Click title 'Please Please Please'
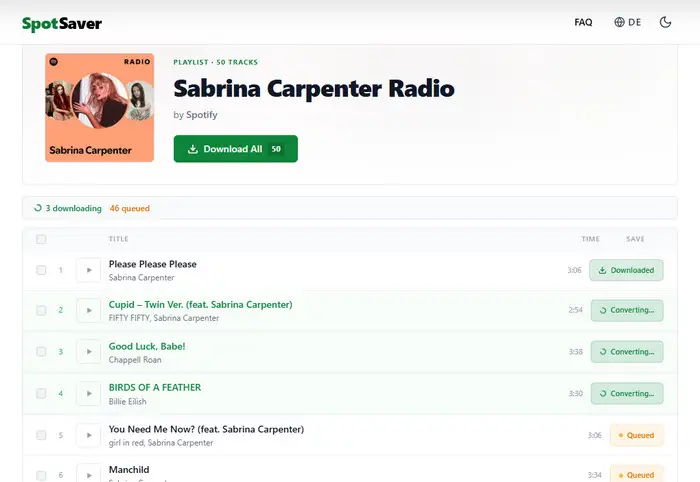This screenshot has width=700, height=482. [153, 264]
